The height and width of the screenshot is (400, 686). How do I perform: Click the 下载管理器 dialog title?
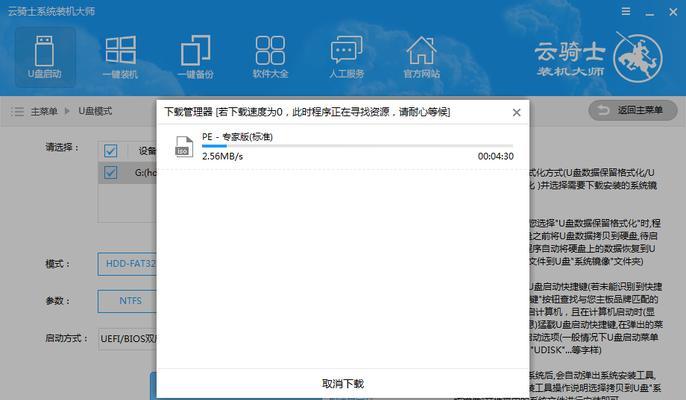coord(307,112)
